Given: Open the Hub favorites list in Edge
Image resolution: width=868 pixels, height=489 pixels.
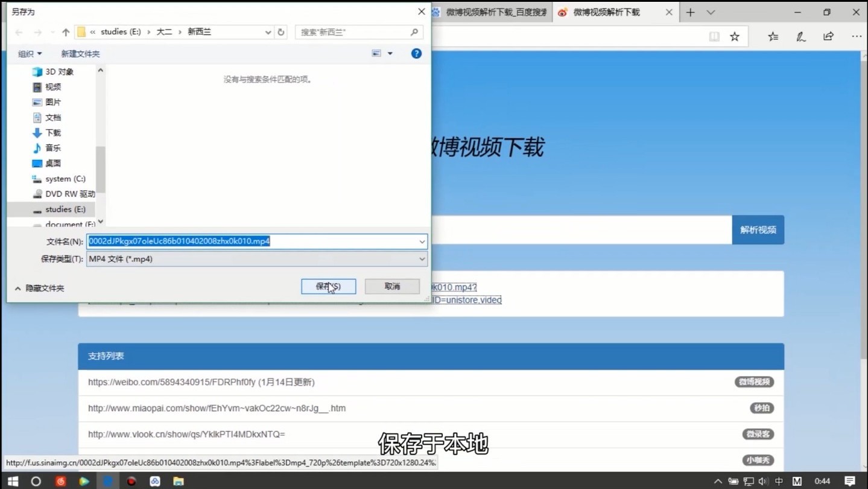Looking at the screenshot, I should click(x=773, y=36).
